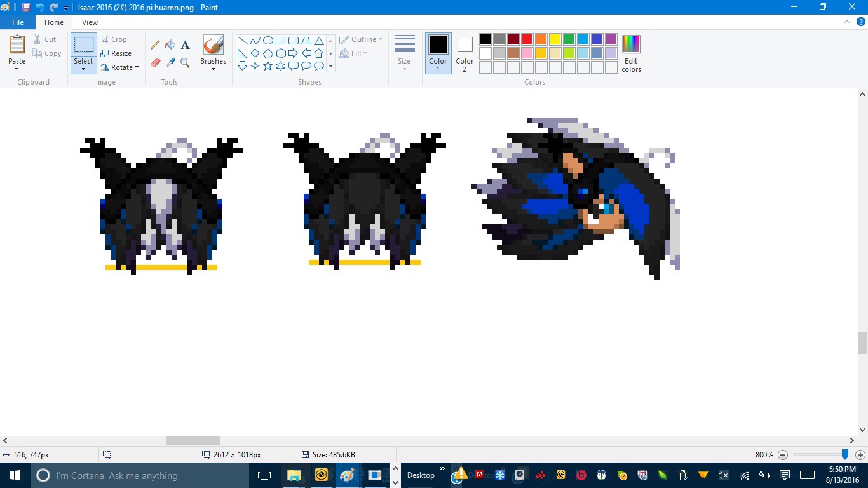868x488 pixels.
Task: Open Edit colors dialog
Action: tap(630, 53)
